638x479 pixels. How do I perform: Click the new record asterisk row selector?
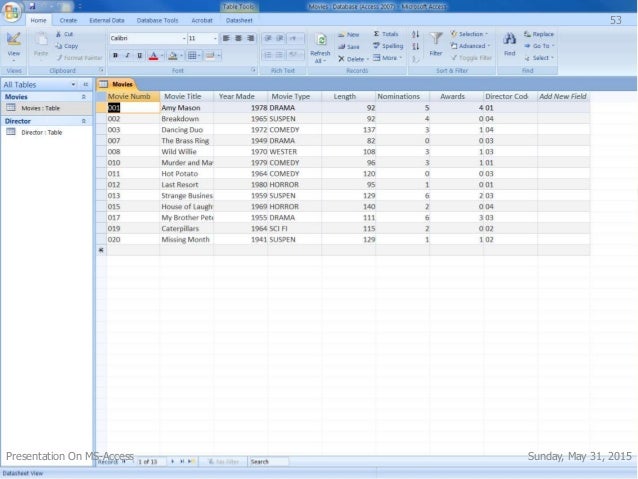[101, 250]
